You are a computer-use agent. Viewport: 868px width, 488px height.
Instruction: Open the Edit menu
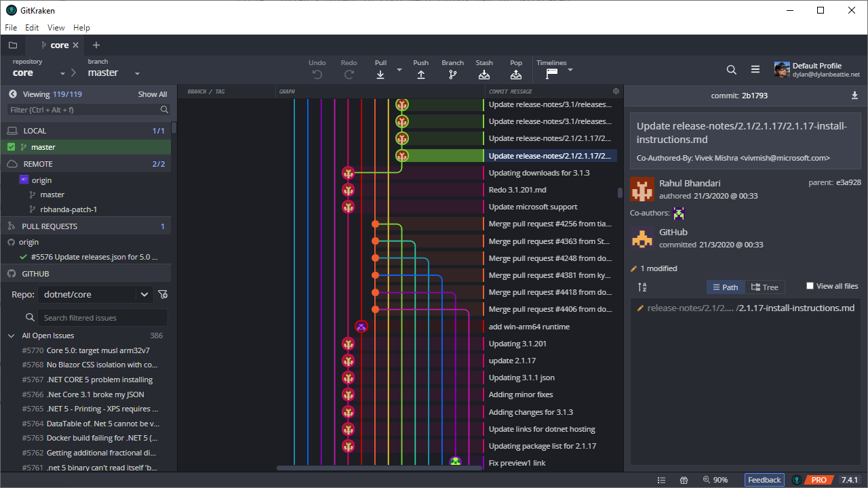[32, 28]
